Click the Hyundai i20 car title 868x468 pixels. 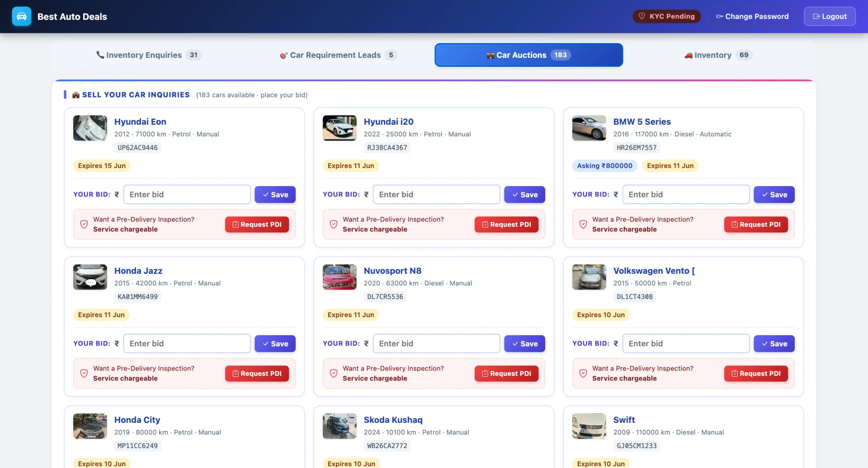pos(389,122)
